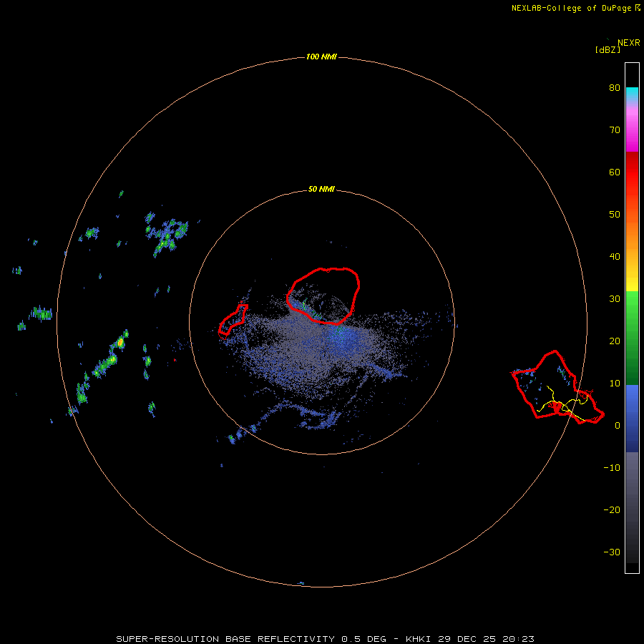644x644 pixels.
Task: Click the 100 NMI range ring label
Action: (321, 57)
